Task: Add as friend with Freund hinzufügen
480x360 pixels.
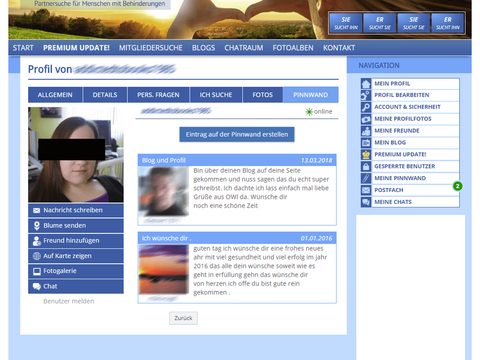Action: tap(76, 241)
